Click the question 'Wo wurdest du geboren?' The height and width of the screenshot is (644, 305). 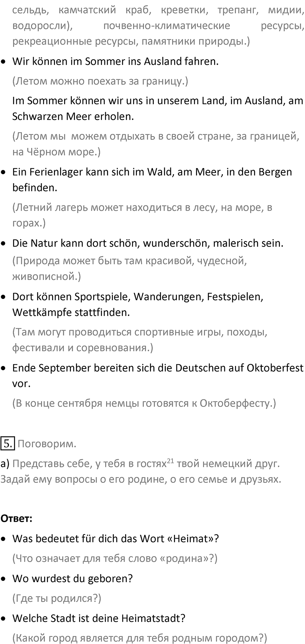(72, 579)
